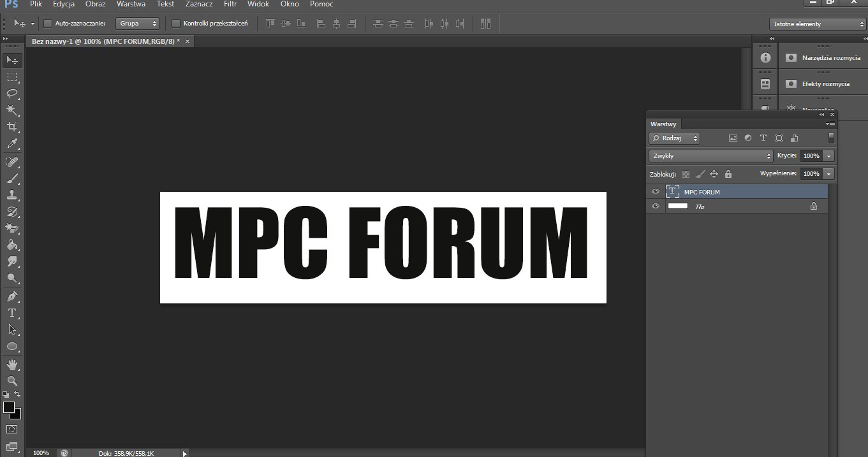The height and width of the screenshot is (457, 868).
Task: Open the Wypełnienie fill slider arrow
Action: click(x=828, y=173)
